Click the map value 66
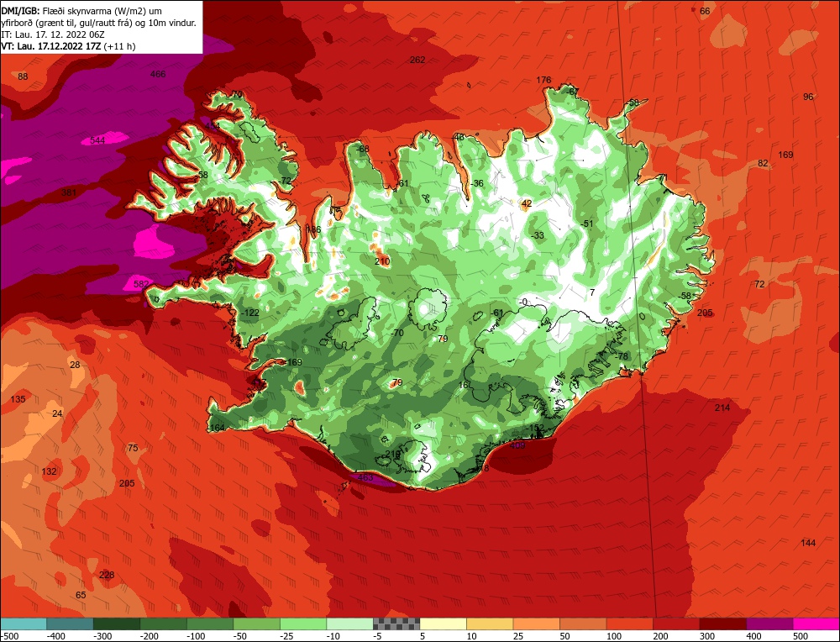This screenshot has width=840, height=642. 705,11
